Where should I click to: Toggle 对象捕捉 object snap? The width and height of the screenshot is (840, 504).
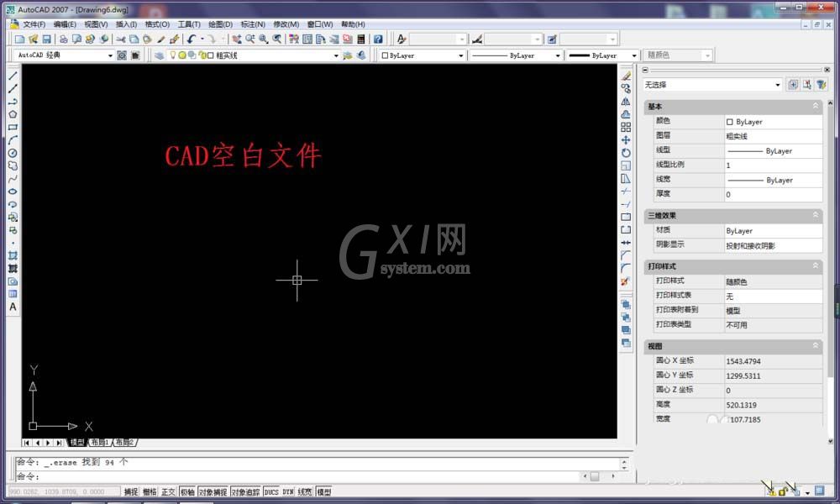pyautogui.click(x=213, y=491)
